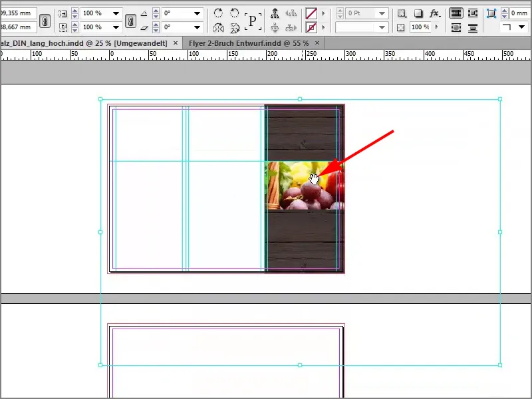This screenshot has width=532, height=399.
Task: Click the horizontal ruler at the 0 mark
Action: coord(112,54)
